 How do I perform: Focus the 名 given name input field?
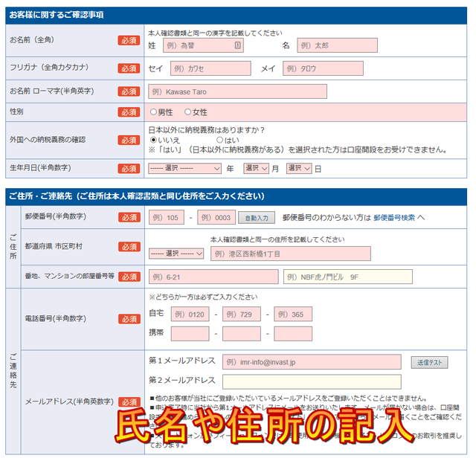(x=337, y=45)
